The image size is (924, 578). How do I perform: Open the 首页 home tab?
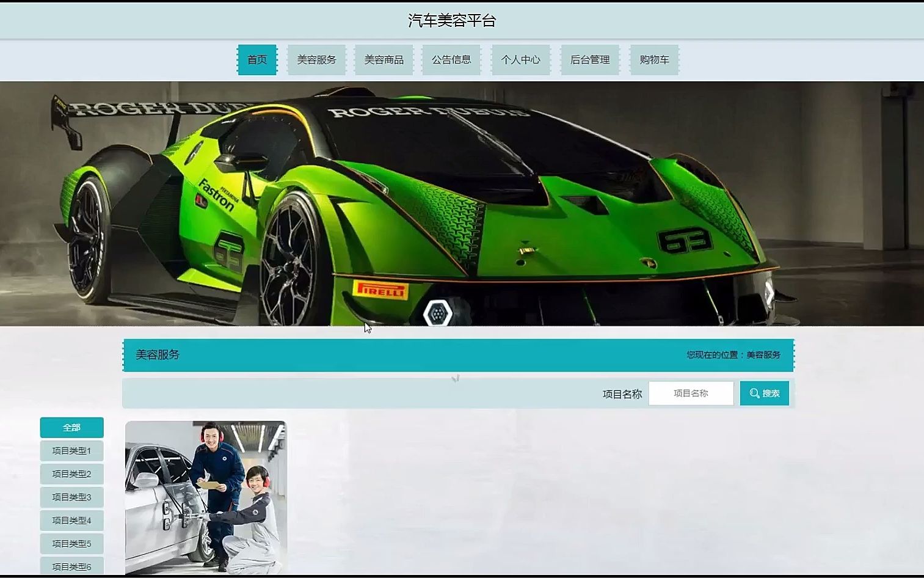tap(257, 60)
